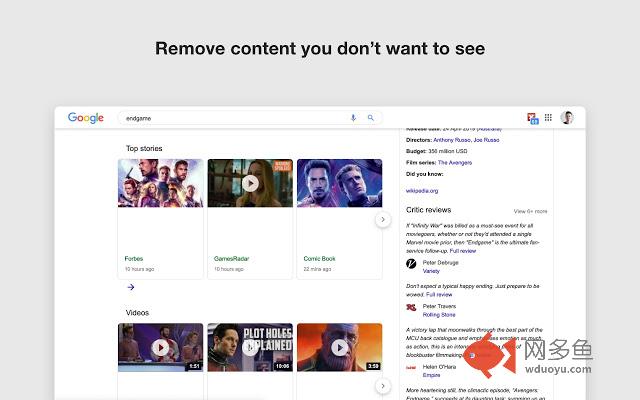This screenshot has height=400, width=640.
Task: Open the extension icon in the toolbar
Action: pyautogui.click(x=533, y=118)
